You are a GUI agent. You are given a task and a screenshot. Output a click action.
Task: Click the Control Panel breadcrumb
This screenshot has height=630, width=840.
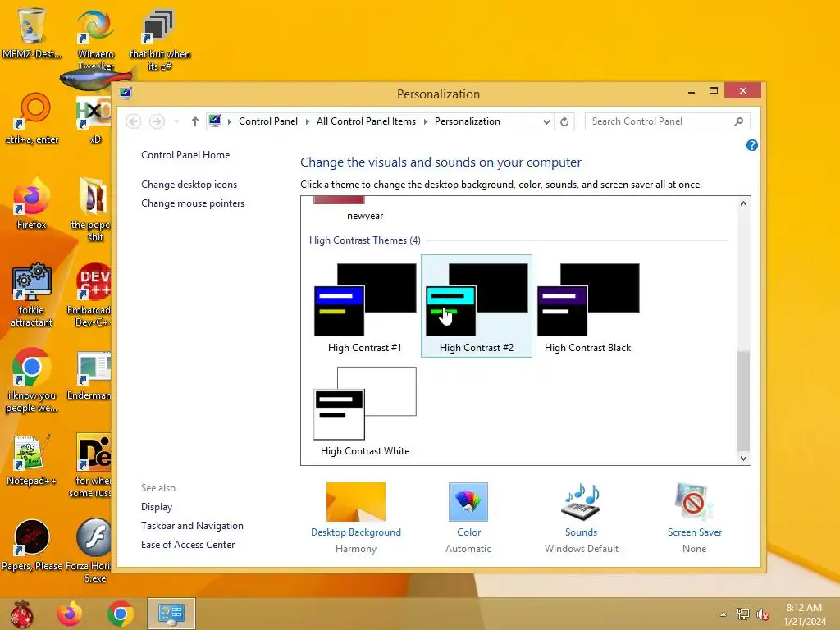[268, 121]
